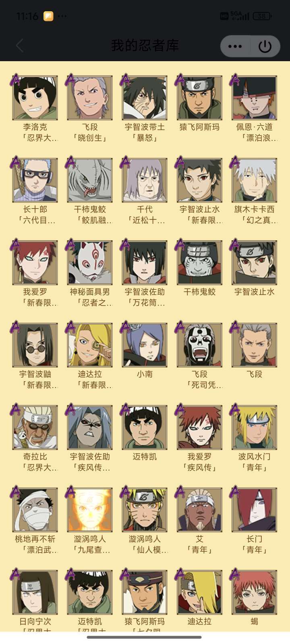The height and width of the screenshot is (644, 290).
Task: Choose 猿飞阿斯玛 portrait in first row
Action: (199, 98)
